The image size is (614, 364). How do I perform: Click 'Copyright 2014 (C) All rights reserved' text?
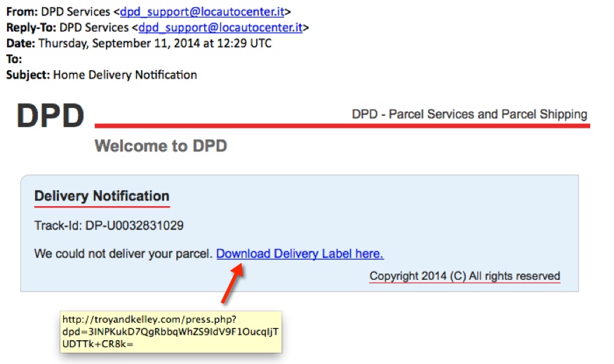[465, 276]
